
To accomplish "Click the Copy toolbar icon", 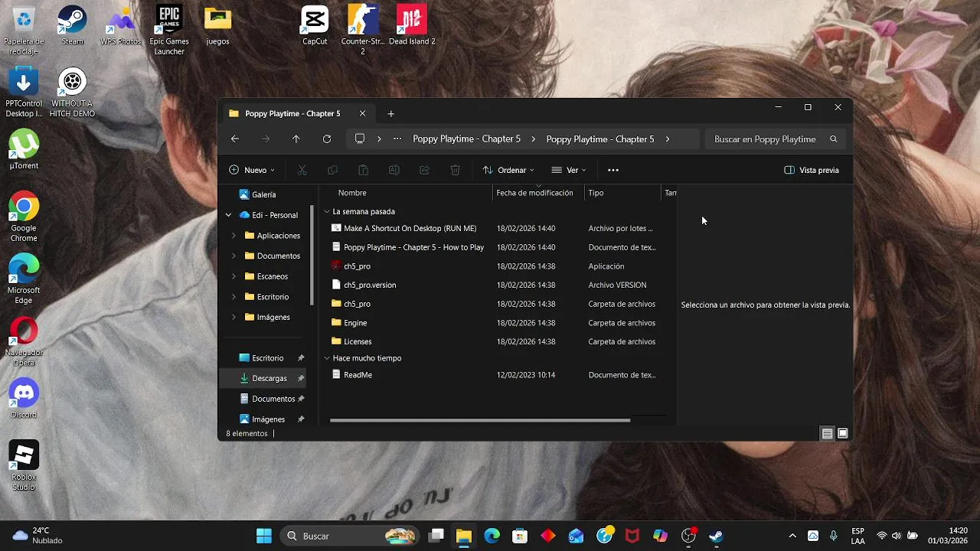I will point(332,170).
